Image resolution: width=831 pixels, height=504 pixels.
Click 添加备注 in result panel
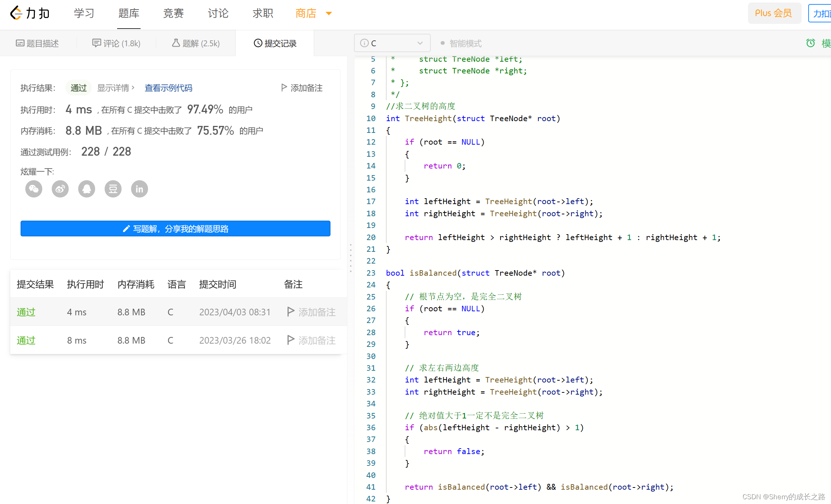302,88
